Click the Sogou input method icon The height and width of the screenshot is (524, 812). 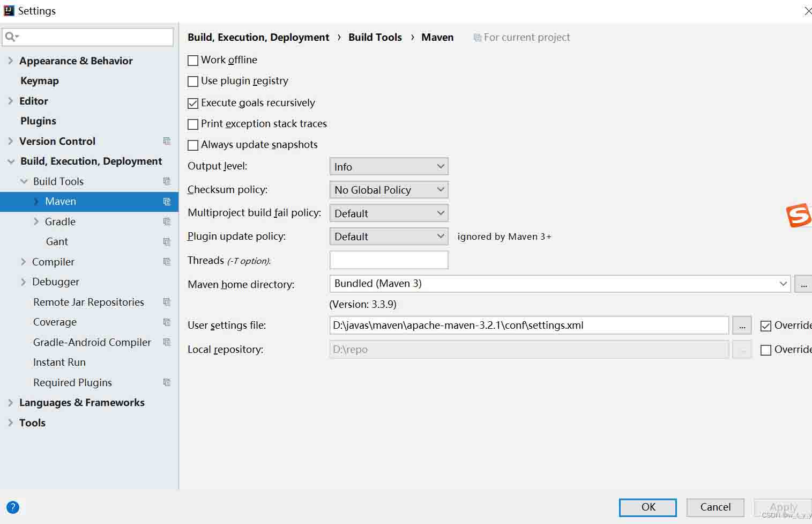point(799,215)
